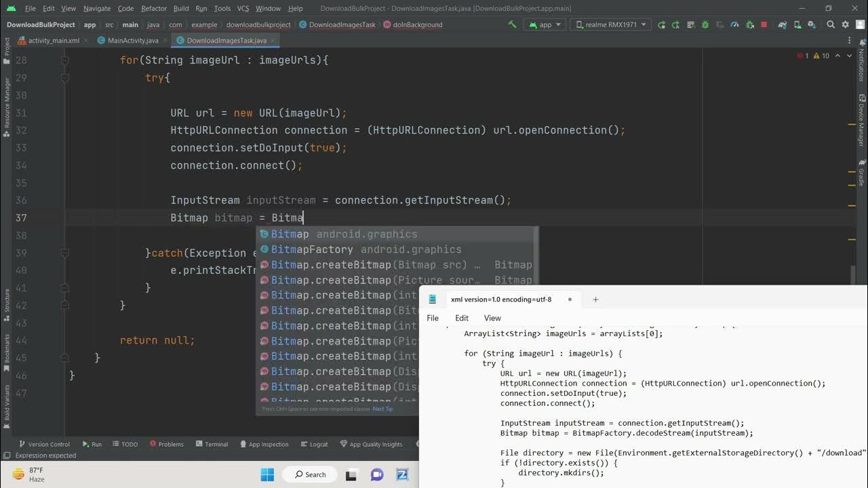Collapse the for loop at line 28
Image resolution: width=868 pixels, height=488 pixels.
(x=65, y=60)
